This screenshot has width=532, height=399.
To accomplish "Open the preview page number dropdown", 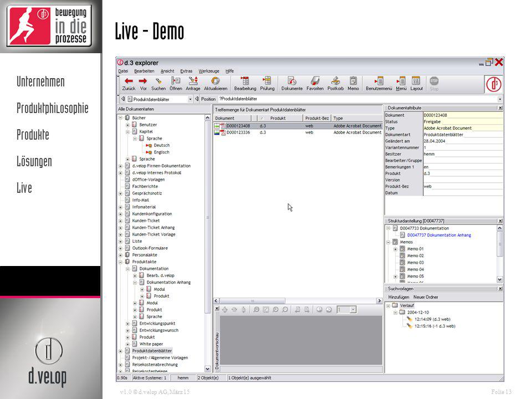I will tap(353, 309).
